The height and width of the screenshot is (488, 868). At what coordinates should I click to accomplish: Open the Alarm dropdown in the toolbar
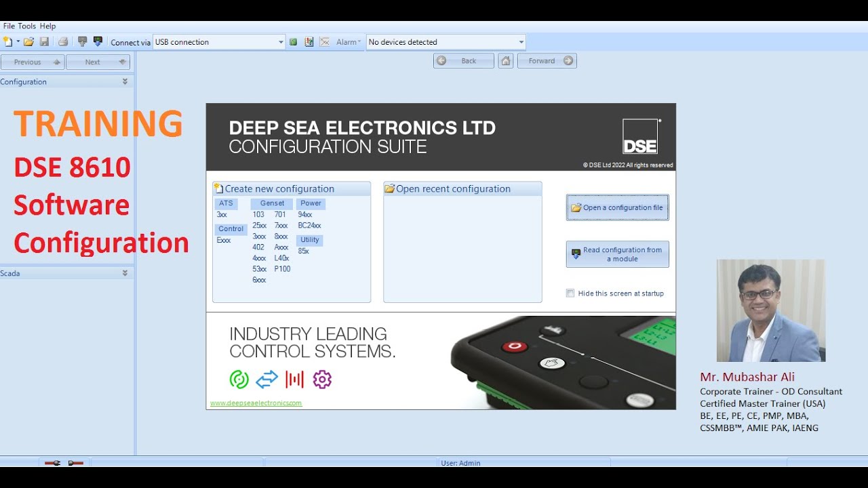tap(349, 42)
